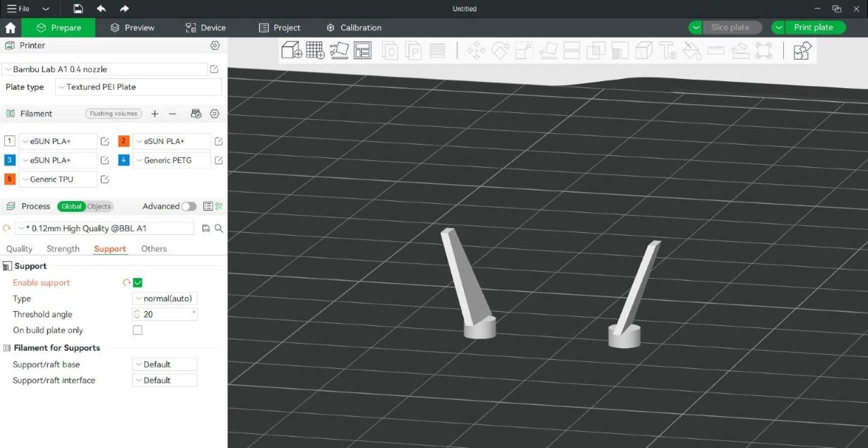Open the Filament settings gear
The height and width of the screenshot is (448, 868).
click(x=215, y=114)
